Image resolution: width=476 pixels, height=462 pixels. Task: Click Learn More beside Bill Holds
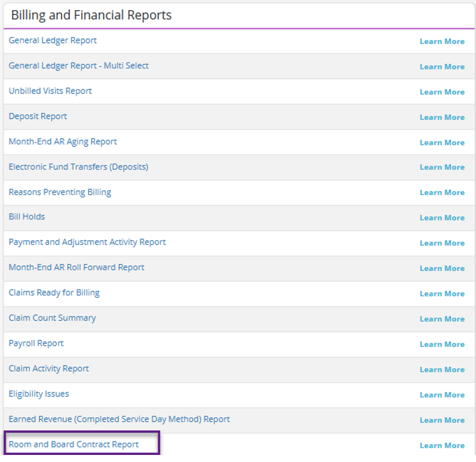point(441,217)
